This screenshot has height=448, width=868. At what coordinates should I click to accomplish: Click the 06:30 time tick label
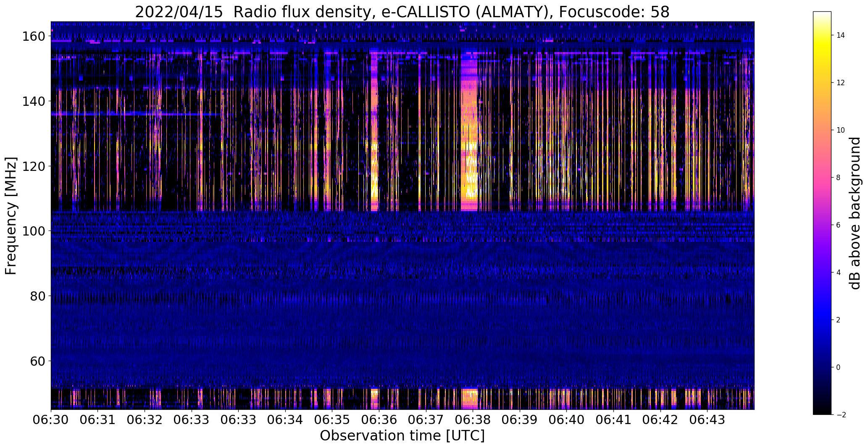[x=51, y=420]
